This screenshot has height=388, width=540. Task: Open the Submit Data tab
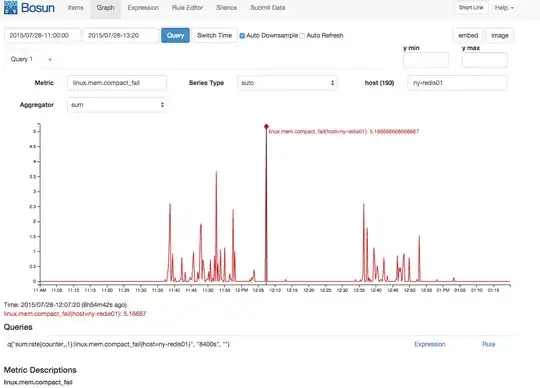click(x=268, y=8)
